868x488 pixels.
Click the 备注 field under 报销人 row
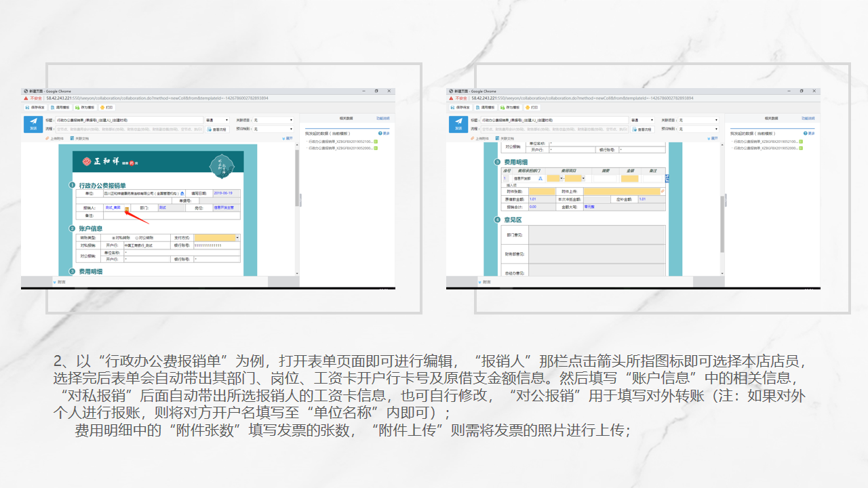pyautogui.click(x=172, y=216)
